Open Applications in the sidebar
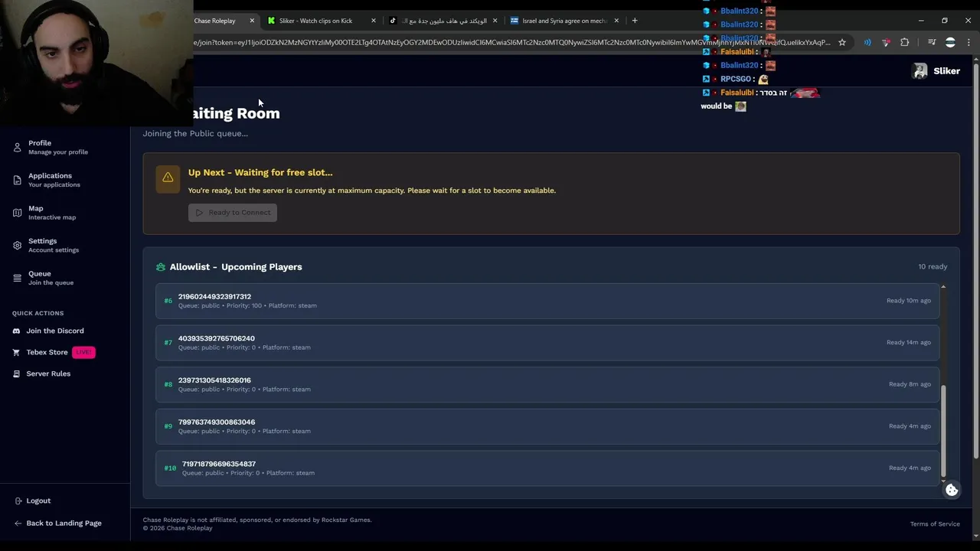The image size is (980, 551). pos(54,180)
